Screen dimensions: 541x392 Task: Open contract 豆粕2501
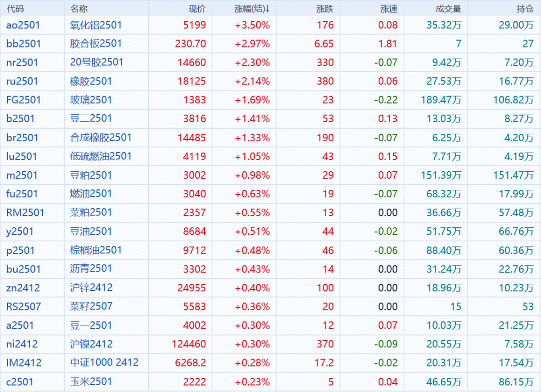[91, 175]
